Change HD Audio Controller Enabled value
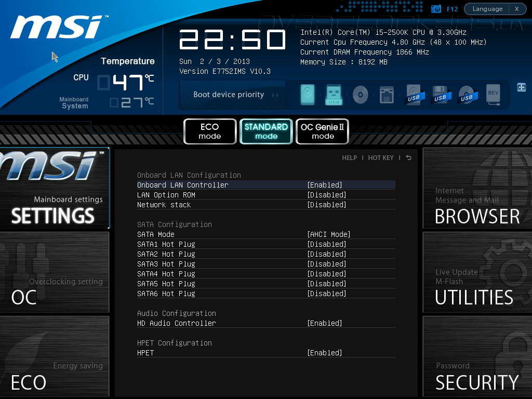The height and width of the screenshot is (399, 532). [x=325, y=323]
